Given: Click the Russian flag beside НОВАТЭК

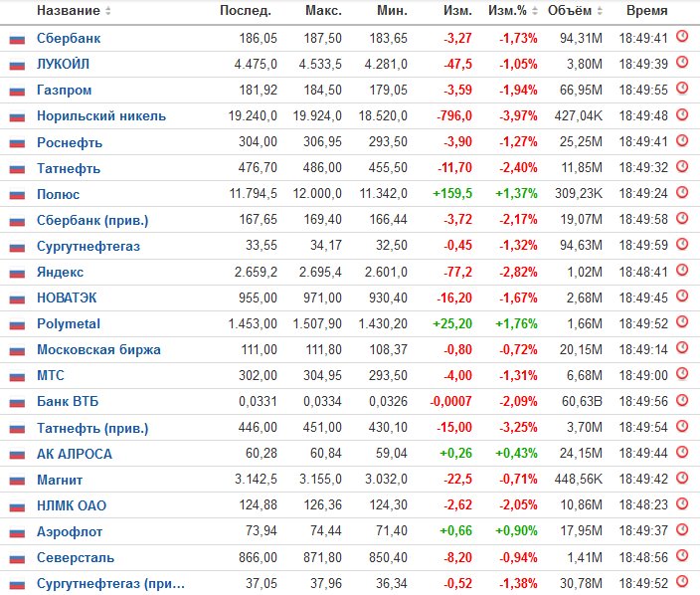Looking at the screenshot, I should (17, 298).
